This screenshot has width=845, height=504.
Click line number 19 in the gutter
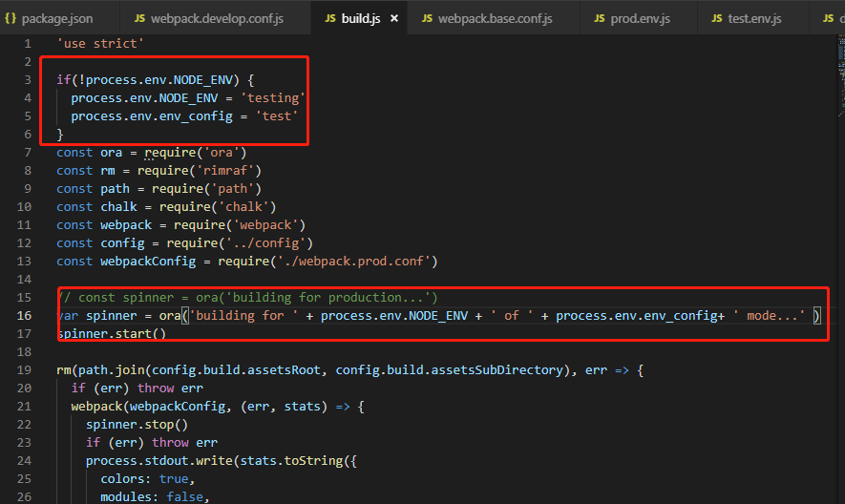coord(26,369)
